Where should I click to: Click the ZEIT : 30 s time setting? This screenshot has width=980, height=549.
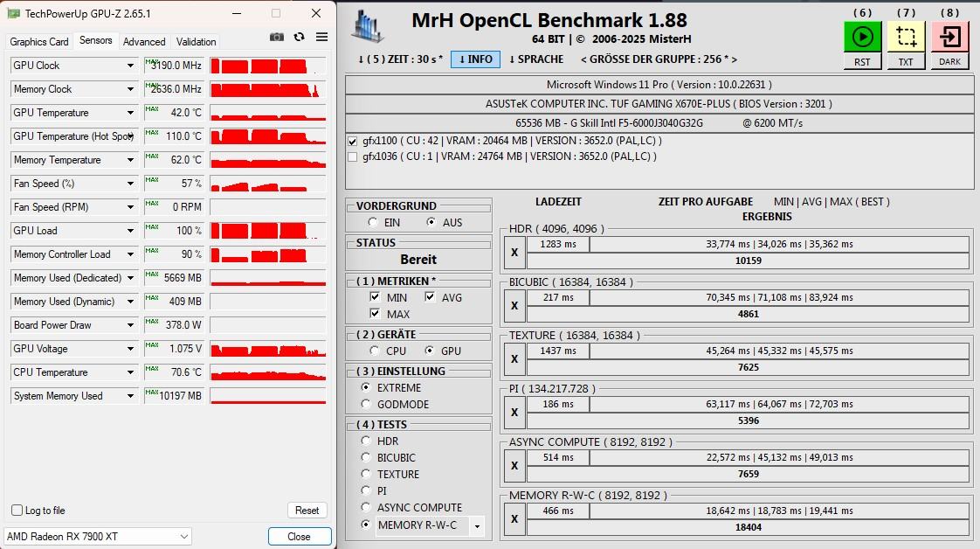[400, 59]
